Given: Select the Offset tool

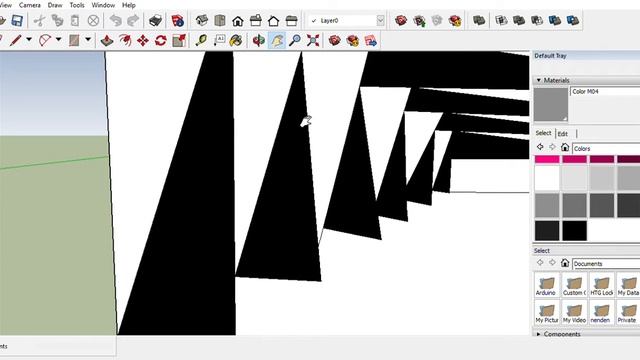Looking at the screenshot, I should tap(125, 40).
